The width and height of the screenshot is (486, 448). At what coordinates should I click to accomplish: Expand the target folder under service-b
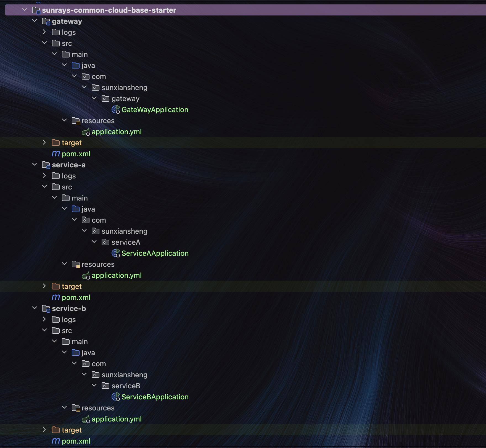[x=44, y=430]
